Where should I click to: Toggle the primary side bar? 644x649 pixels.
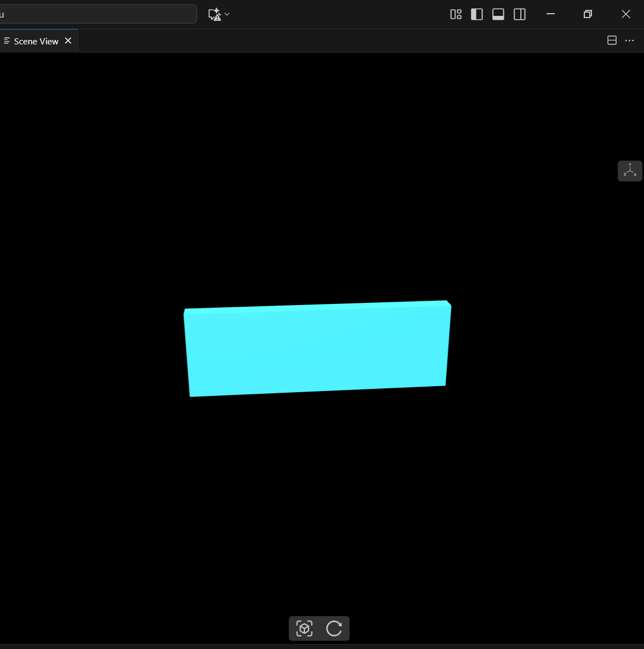(477, 14)
